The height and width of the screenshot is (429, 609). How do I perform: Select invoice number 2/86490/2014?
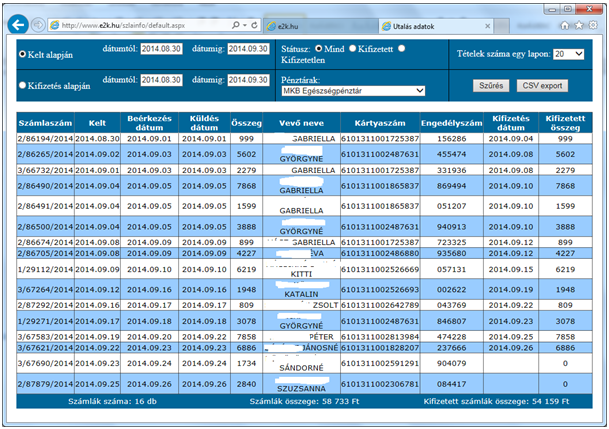45,186
